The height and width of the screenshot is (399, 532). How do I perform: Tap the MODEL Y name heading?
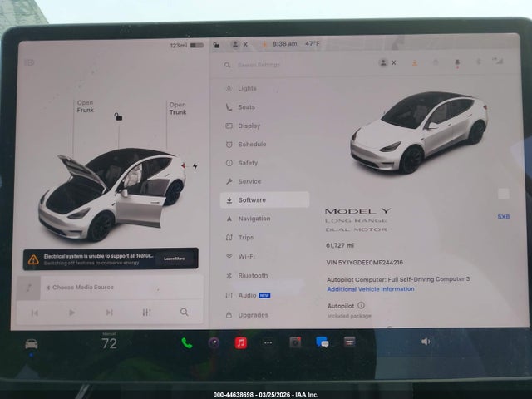(x=358, y=211)
